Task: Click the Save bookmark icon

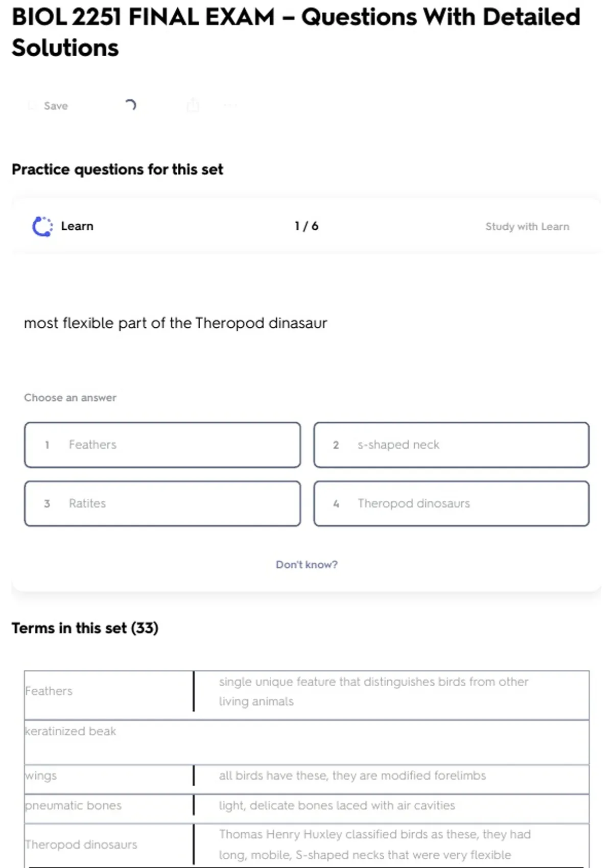Action: click(x=32, y=106)
